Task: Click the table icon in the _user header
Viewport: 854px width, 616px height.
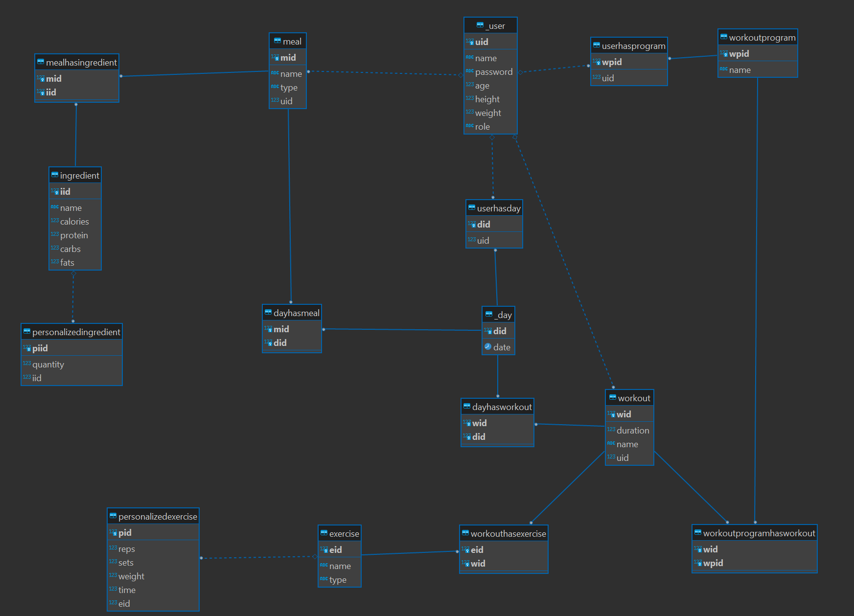Action: pos(480,25)
